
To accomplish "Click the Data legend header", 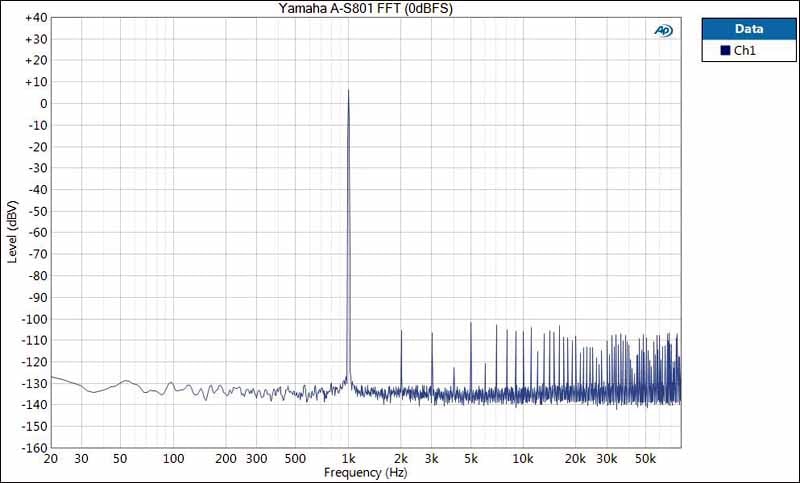I will pos(749,29).
